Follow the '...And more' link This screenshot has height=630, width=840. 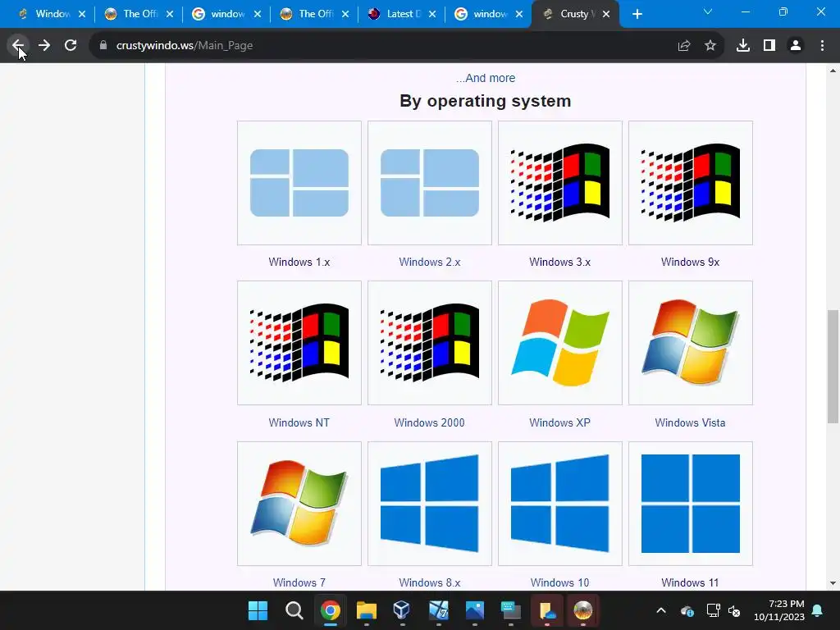click(x=486, y=78)
